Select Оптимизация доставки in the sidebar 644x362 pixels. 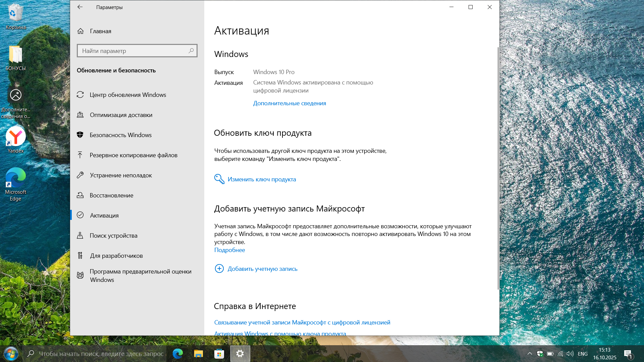click(x=121, y=115)
